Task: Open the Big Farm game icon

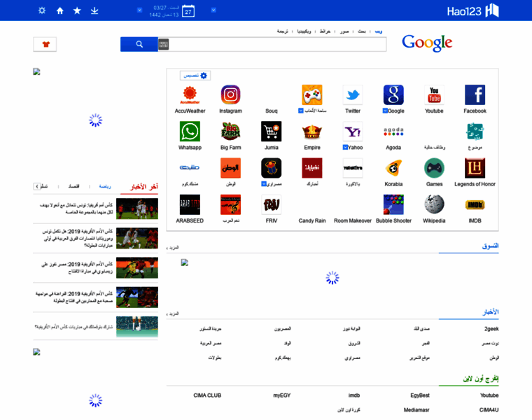Action: [x=231, y=132]
